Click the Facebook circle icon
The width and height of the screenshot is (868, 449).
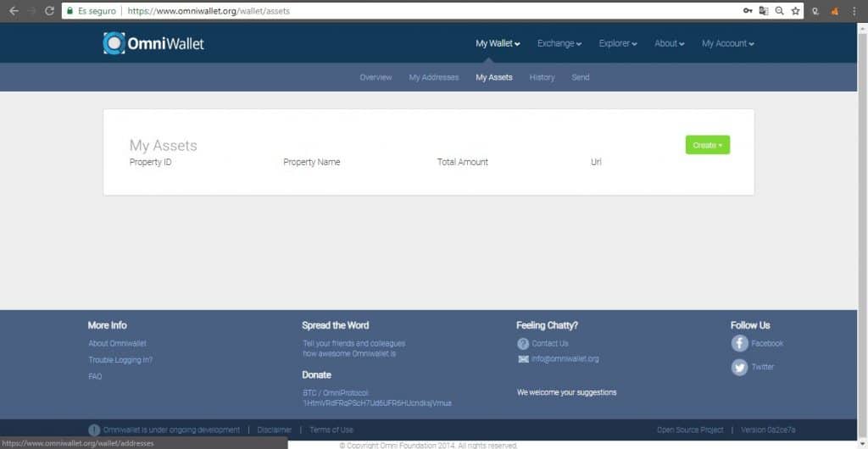[739, 343]
